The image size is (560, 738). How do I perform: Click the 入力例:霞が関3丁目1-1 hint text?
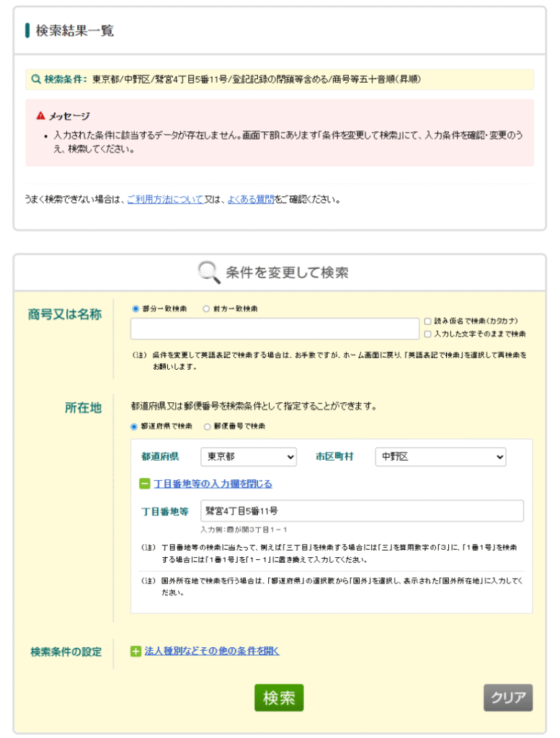(x=244, y=530)
